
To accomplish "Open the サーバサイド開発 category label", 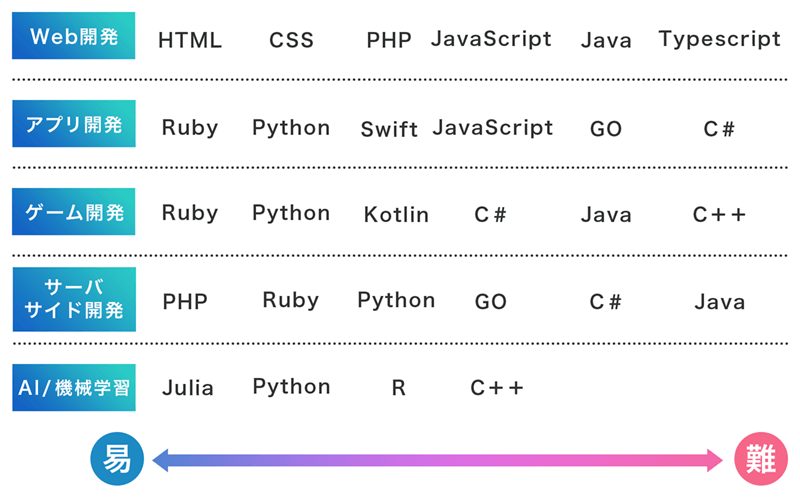I will 74,299.
